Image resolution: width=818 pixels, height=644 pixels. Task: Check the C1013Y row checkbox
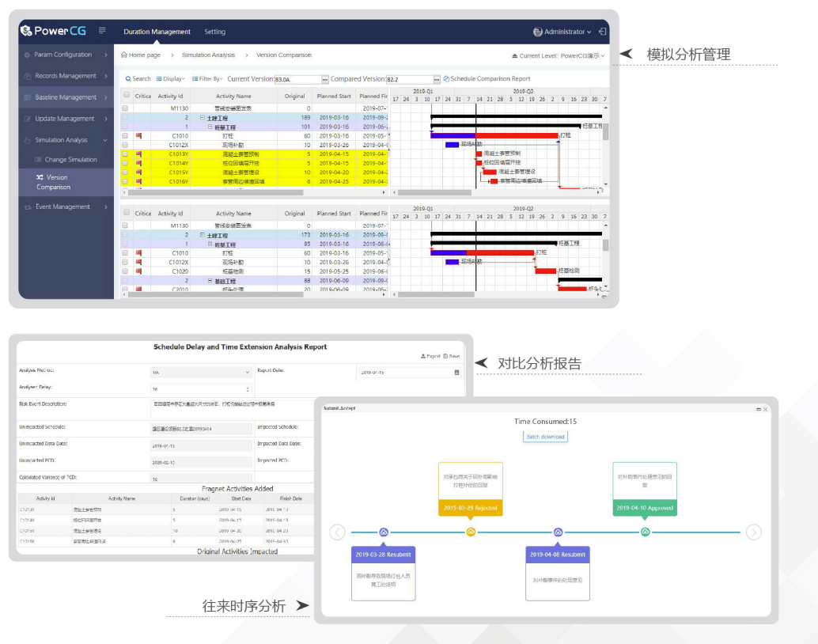point(125,154)
